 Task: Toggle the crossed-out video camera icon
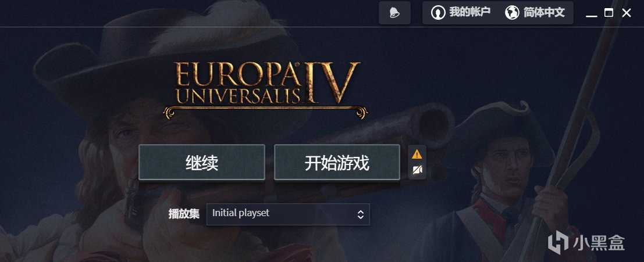click(417, 170)
